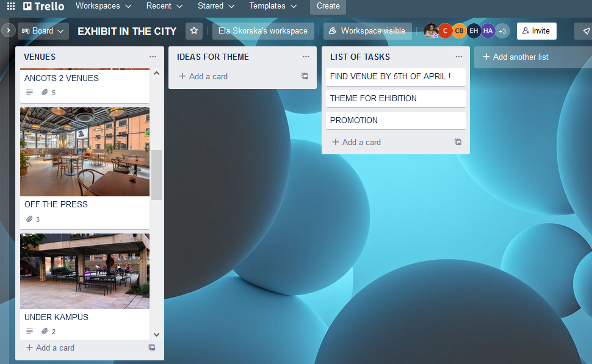Click template icon in LIST OF TASKS list
This screenshot has width=592, height=364.
[458, 142]
